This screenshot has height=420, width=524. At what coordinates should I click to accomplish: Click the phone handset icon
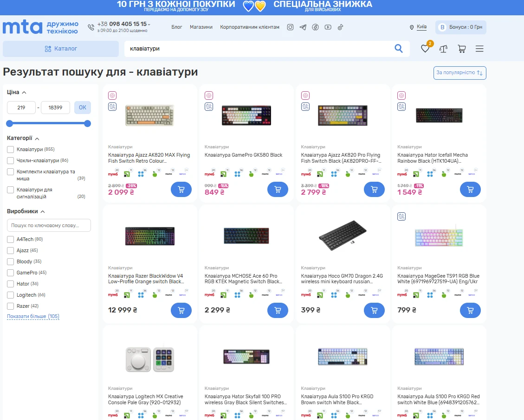coord(91,27)
